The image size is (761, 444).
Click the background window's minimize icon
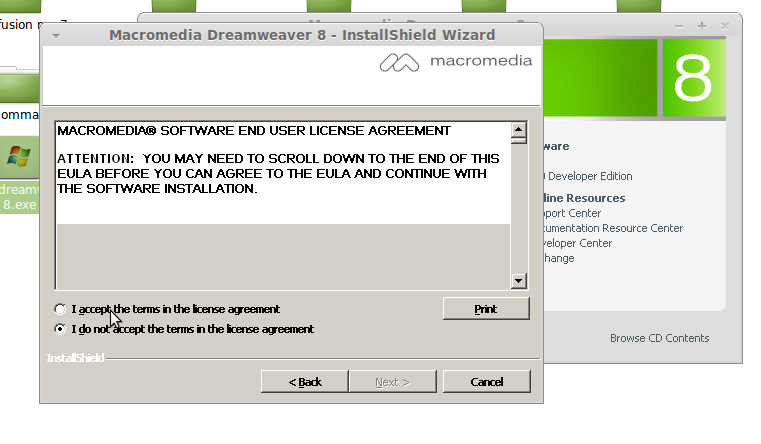[679, 26]
